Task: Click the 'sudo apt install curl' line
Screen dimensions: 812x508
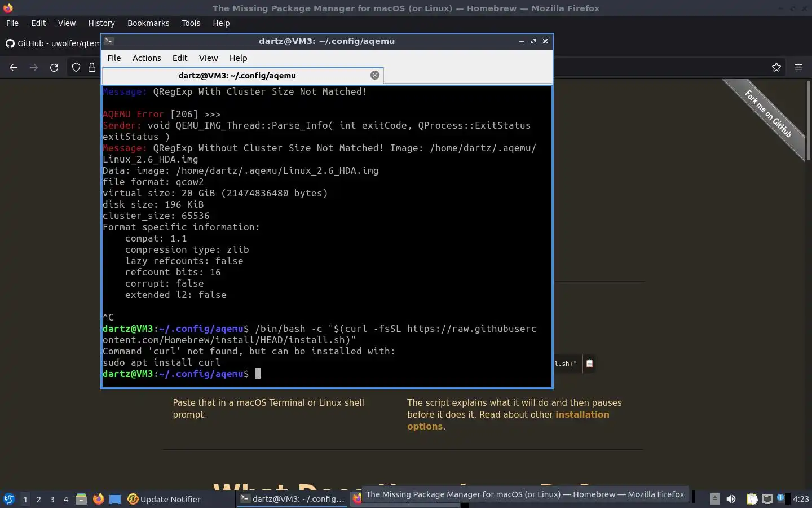Action: 161,362
